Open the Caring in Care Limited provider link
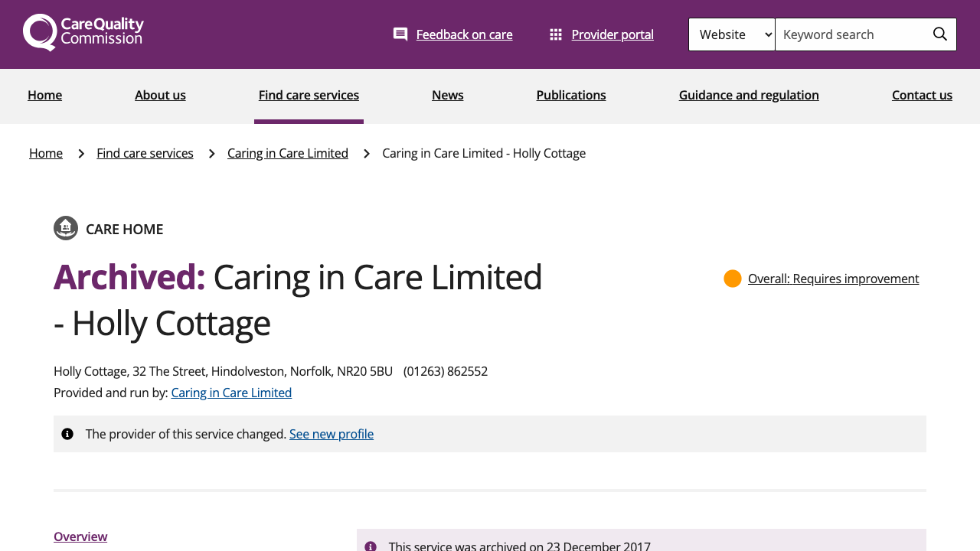Viewport: 980px width, 551px height. pyautogui.click(x=231, y=392)
